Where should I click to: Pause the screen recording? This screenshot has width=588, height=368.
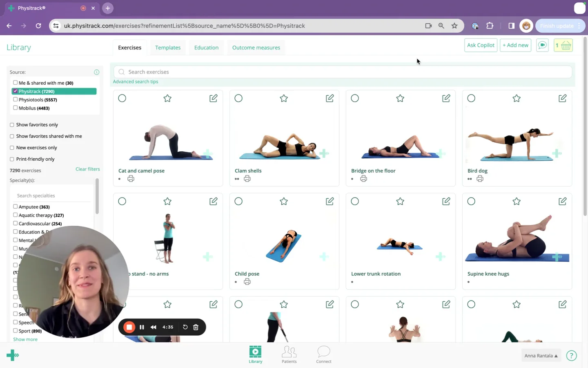pos(142,327)
